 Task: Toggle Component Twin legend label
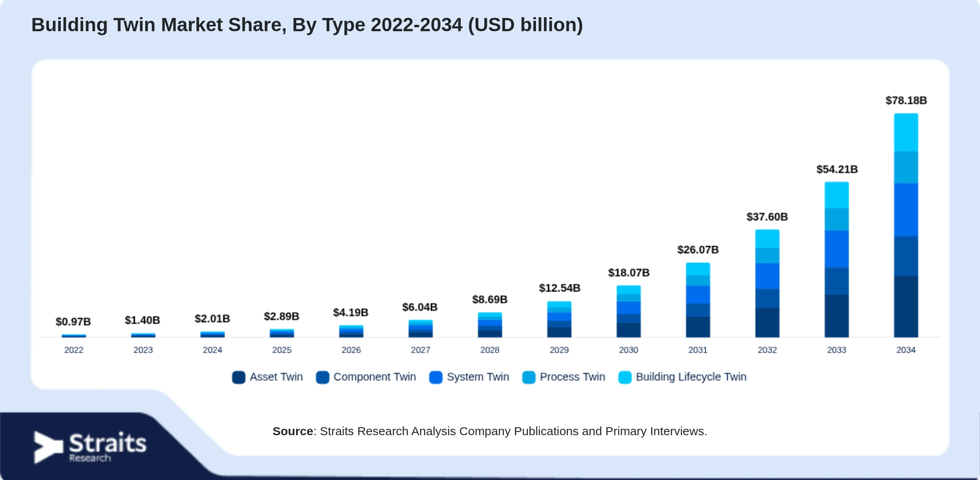[375, 377]
